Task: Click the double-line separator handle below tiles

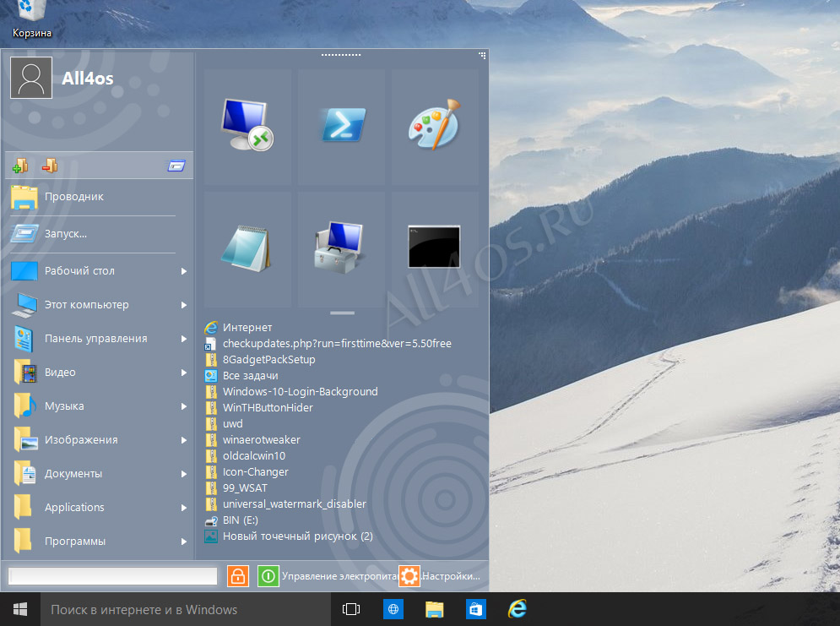Action: coord(342,313)
